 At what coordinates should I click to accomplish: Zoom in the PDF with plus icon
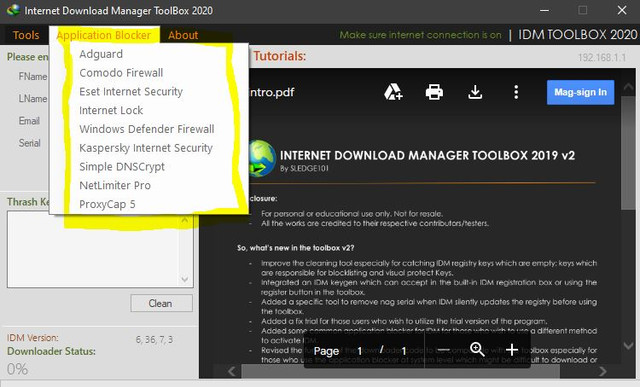[x=511, y=350]
